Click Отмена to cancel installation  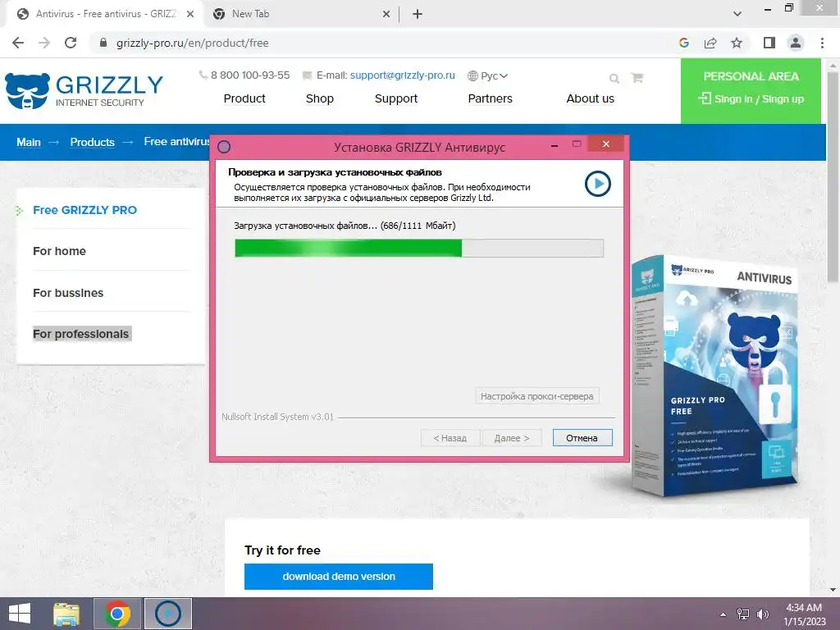(582, 438)
